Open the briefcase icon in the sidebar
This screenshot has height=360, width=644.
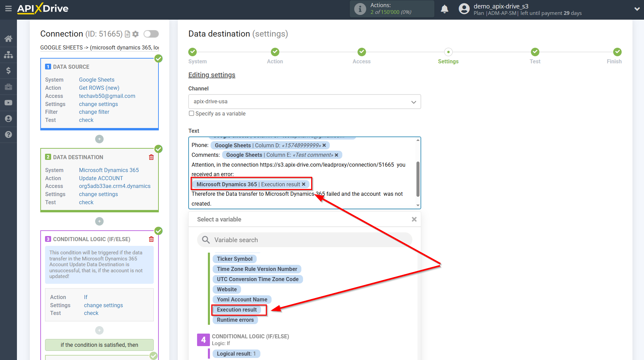click(8, 87)
